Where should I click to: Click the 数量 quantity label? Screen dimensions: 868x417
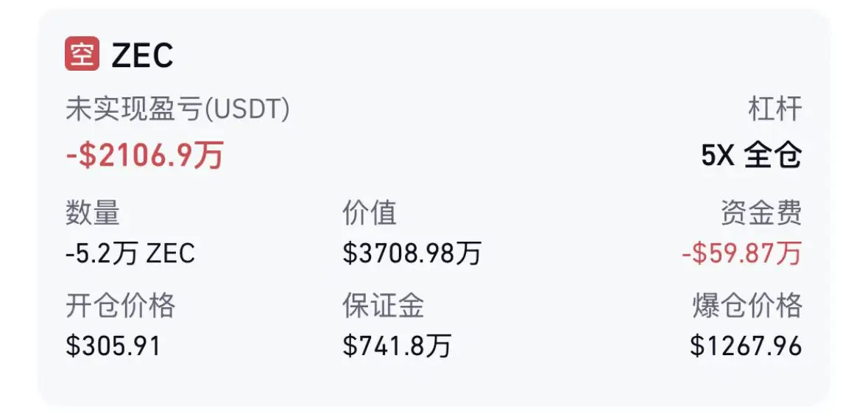(x=93, y=214)
